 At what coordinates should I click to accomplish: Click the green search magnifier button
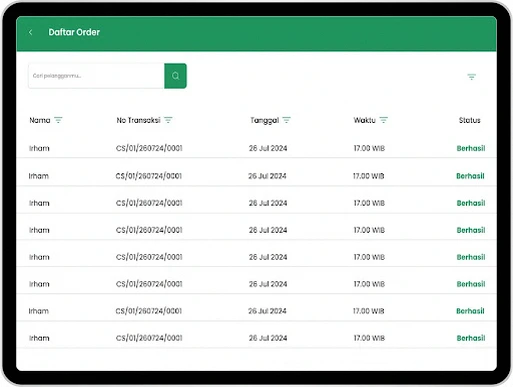pos(175,76)
